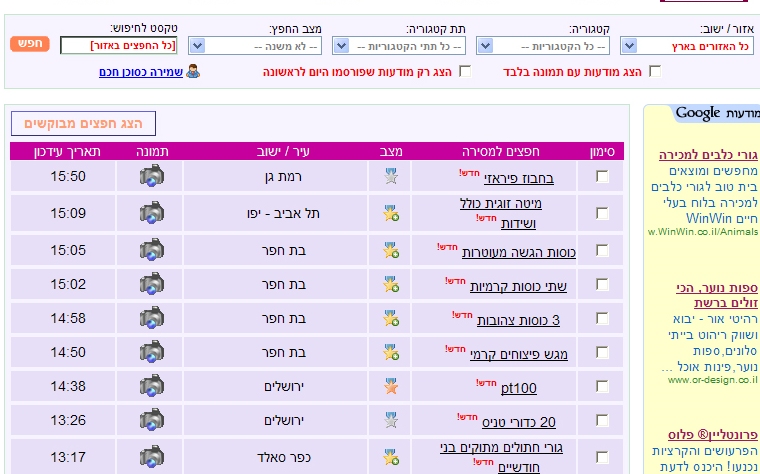Mark the checkbox for '20 כדורי טניס' listing
The height and width of the screenshot is (474, 760).
[x=602, y=422]
